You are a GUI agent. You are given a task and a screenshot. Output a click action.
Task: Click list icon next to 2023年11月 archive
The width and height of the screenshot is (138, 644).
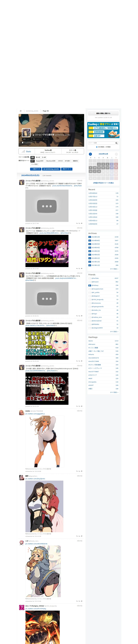tap(90, 265)
